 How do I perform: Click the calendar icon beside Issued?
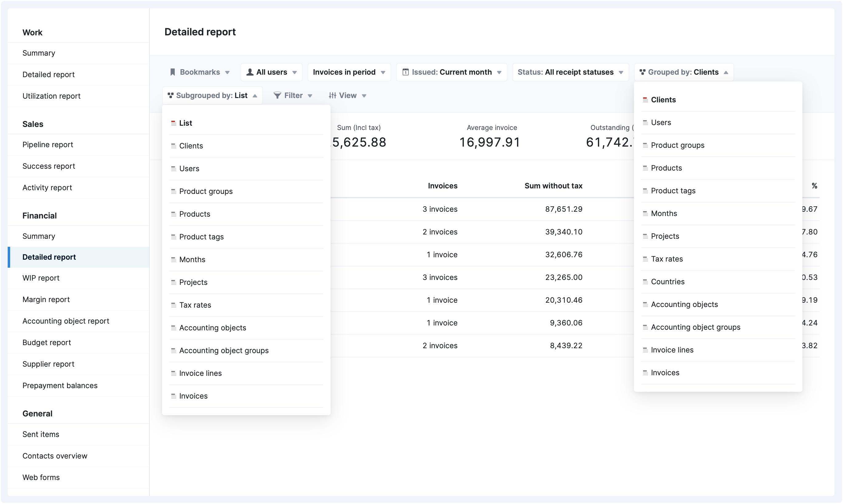pyautogui.click(x=405, y=72)
